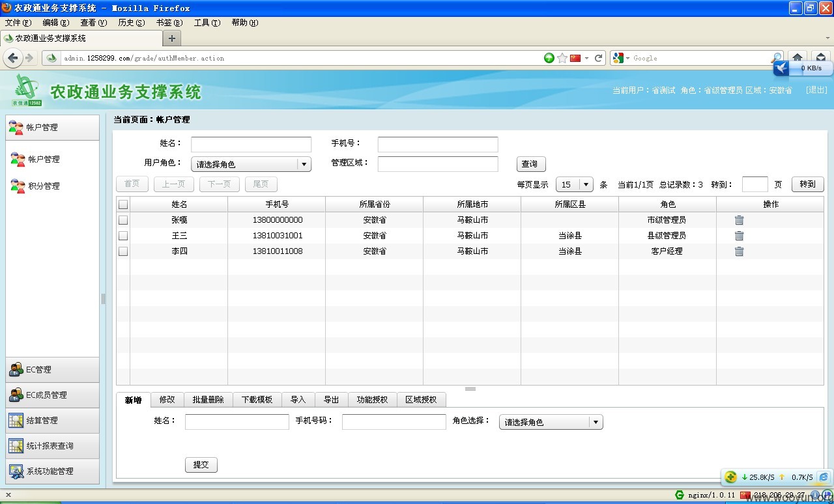Expand the EC管理 sidebar section
This screenshot has height=504, width=834.
52,370
